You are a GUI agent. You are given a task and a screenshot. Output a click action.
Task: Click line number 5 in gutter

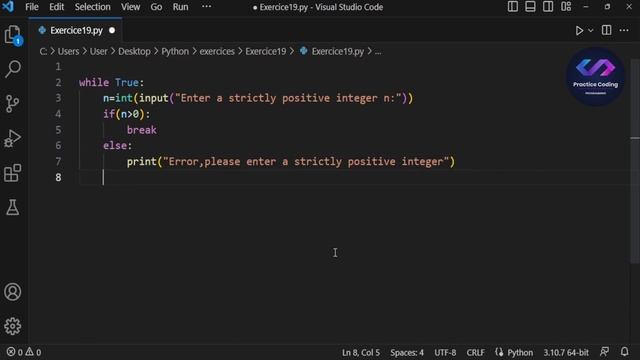(x=58, y=130)
